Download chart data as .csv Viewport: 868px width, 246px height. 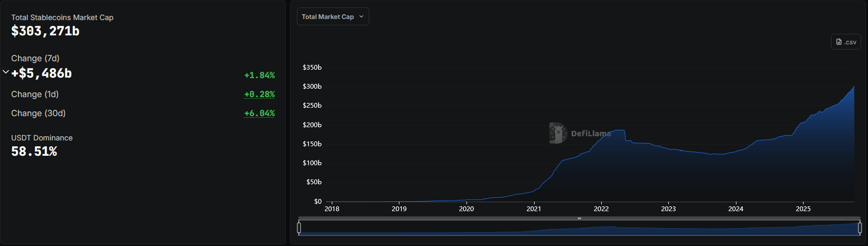click(x=846, y=42)
